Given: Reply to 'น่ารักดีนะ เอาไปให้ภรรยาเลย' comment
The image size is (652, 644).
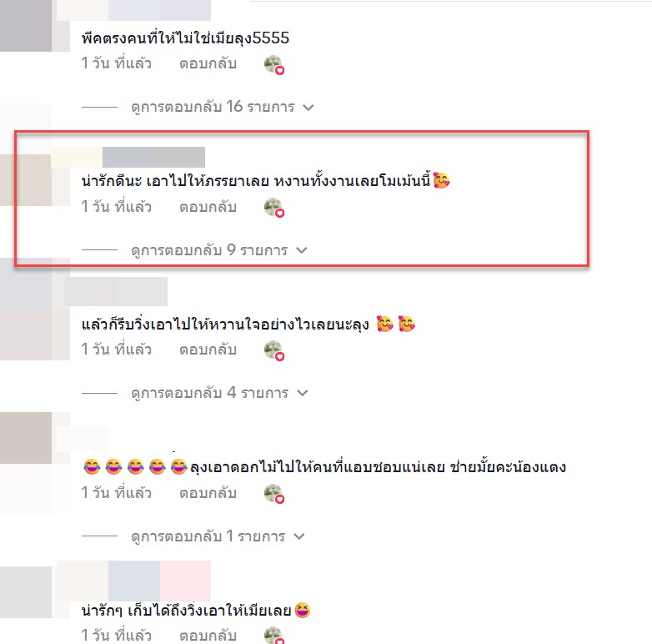Looking at the screenshot, I should tap(208, 207).
